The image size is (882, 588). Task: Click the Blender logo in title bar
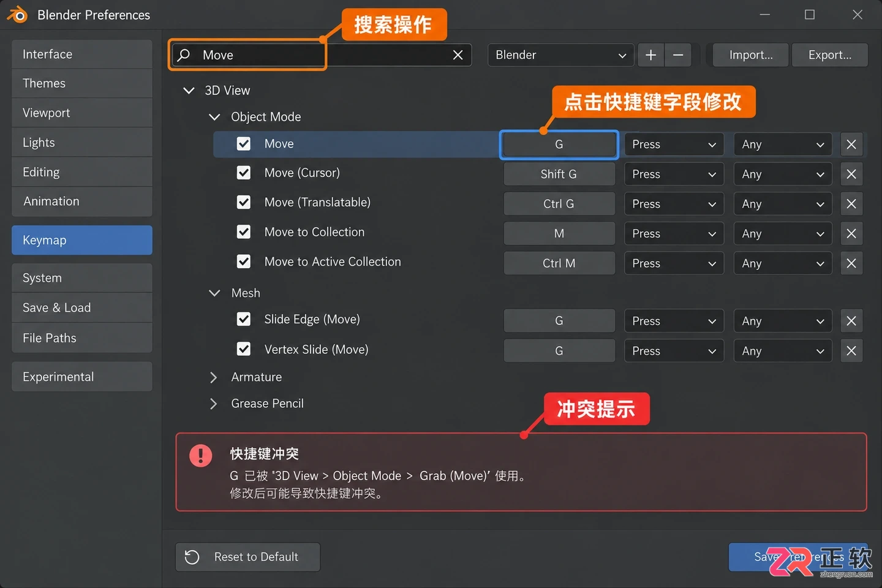[x=17, y=14]
